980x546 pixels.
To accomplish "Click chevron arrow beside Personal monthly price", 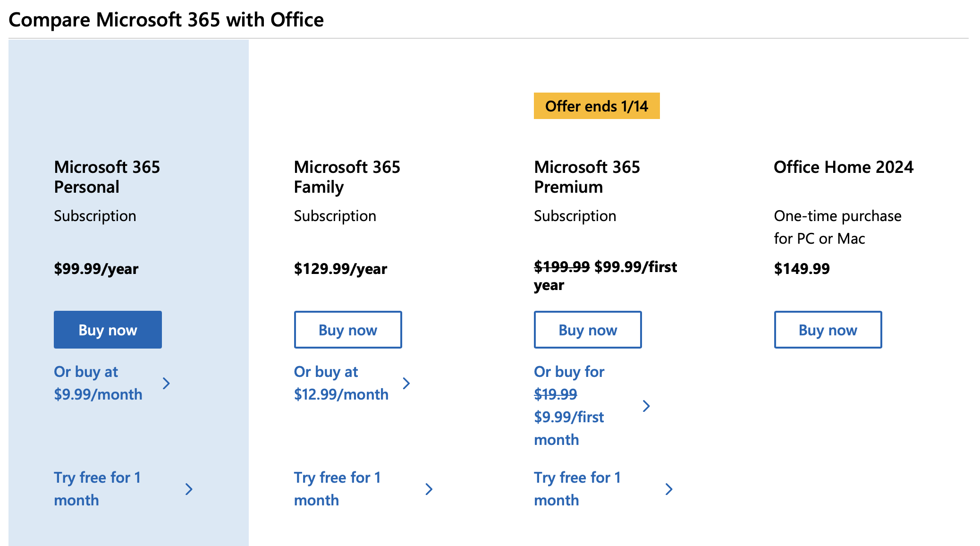I will (x=166, y=383).
